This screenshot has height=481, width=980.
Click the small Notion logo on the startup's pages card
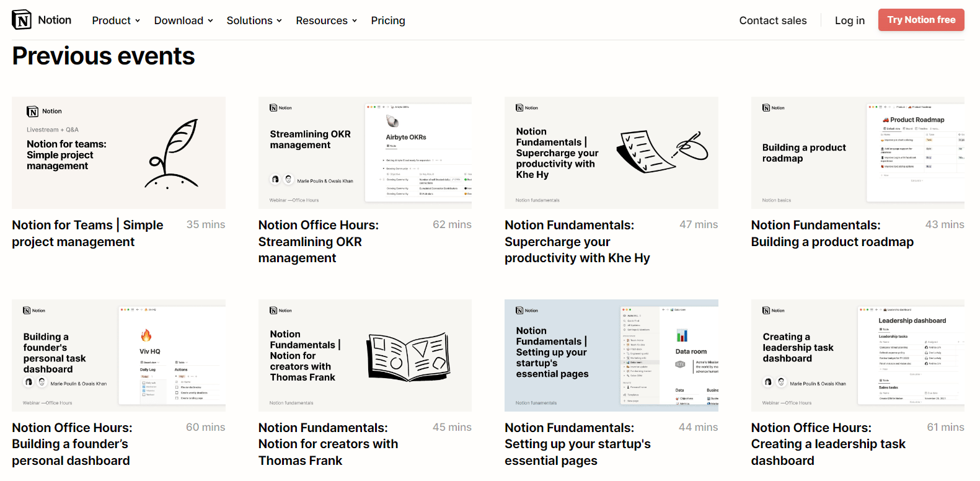[x=519, y=311]
